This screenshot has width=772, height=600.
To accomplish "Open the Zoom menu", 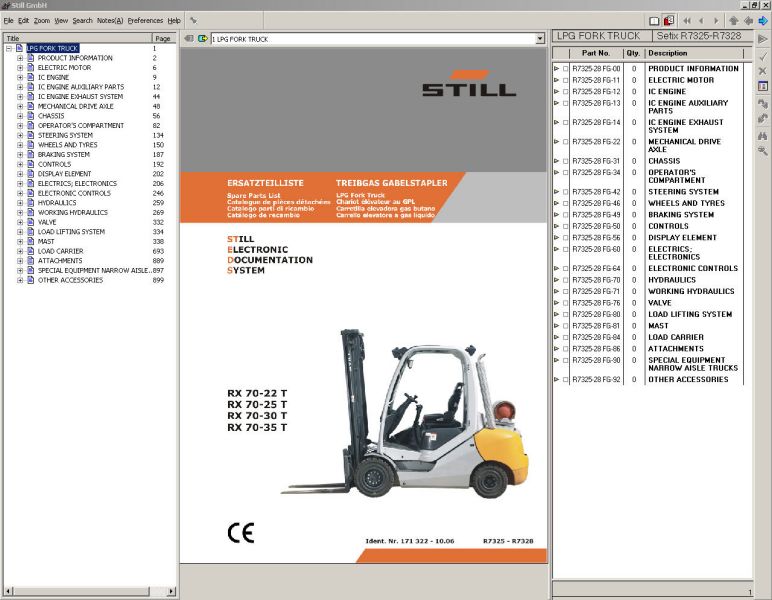I will point(41,20).
